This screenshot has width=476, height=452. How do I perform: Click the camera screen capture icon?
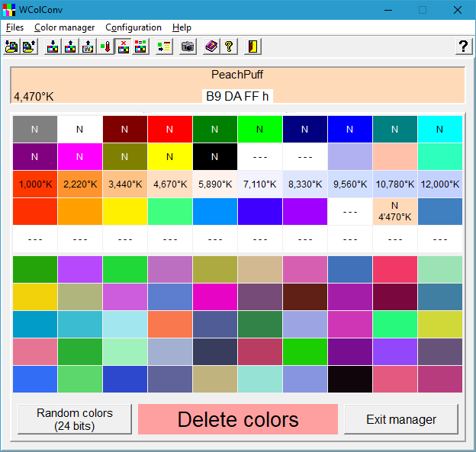188,46
